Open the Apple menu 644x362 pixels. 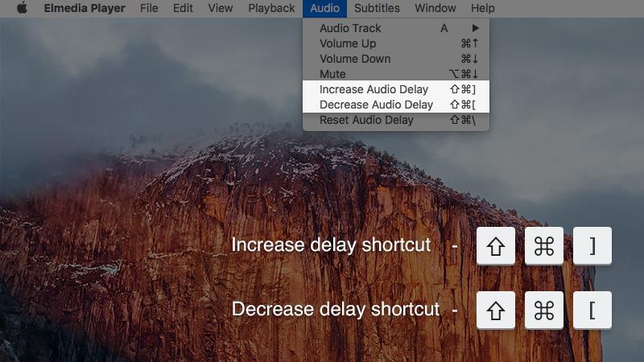[x=23, y=8]
